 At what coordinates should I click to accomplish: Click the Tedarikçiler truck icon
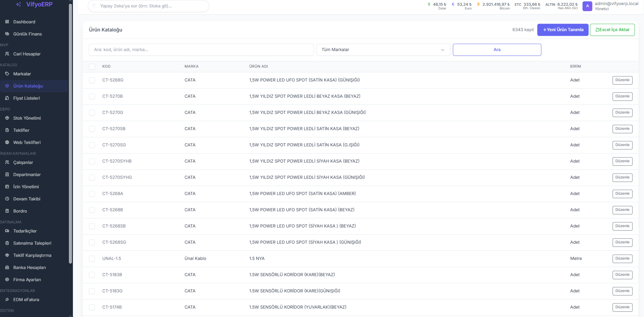click(7, 231)
